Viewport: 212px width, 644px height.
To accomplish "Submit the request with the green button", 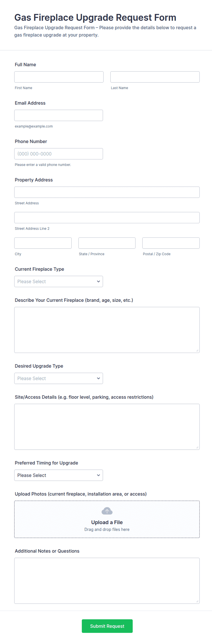I will tap(107, 626).
